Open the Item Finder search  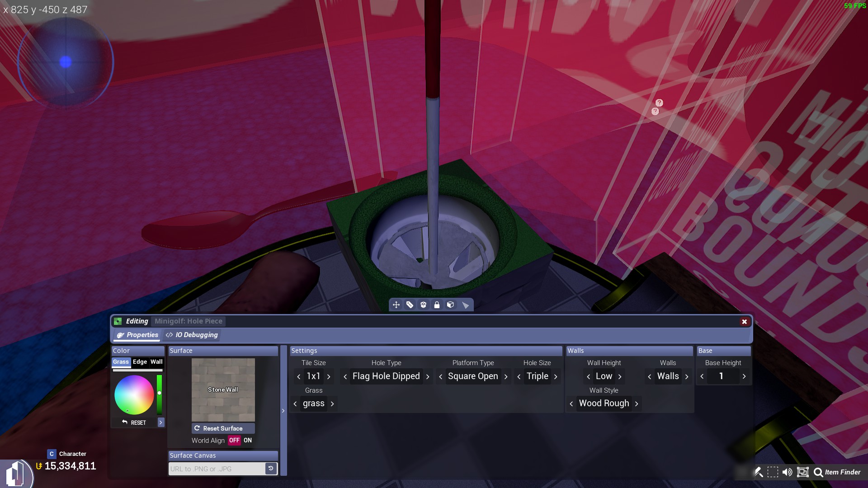[x=837, y=472]
